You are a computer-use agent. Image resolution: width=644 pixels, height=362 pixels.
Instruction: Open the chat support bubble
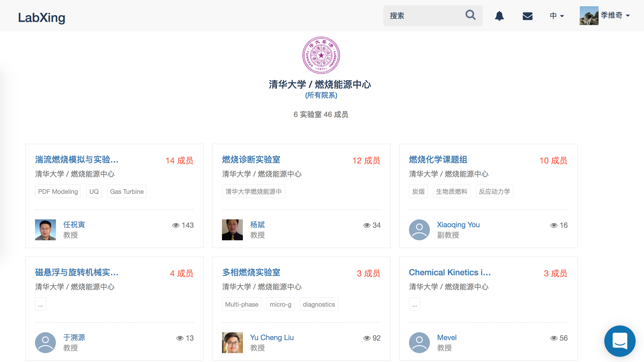point(620,341)
